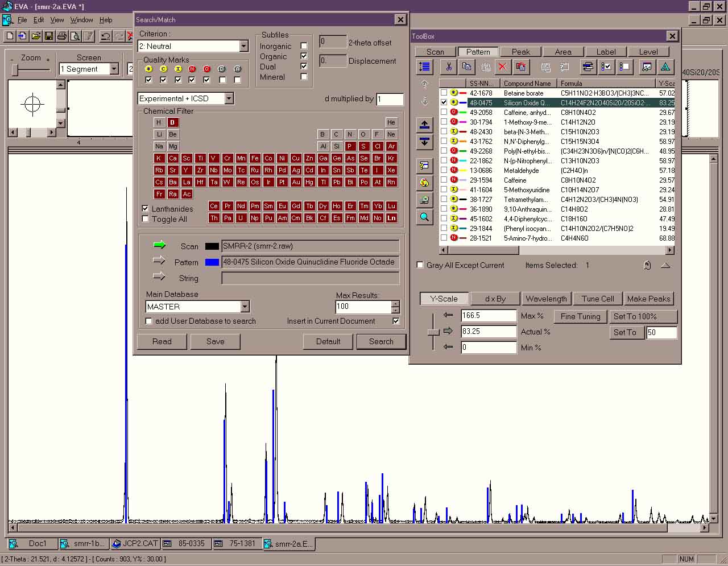The image size is (728, 566).
Task: Toggle the Gray All Except Current checkbox
Action: (420, 265)
